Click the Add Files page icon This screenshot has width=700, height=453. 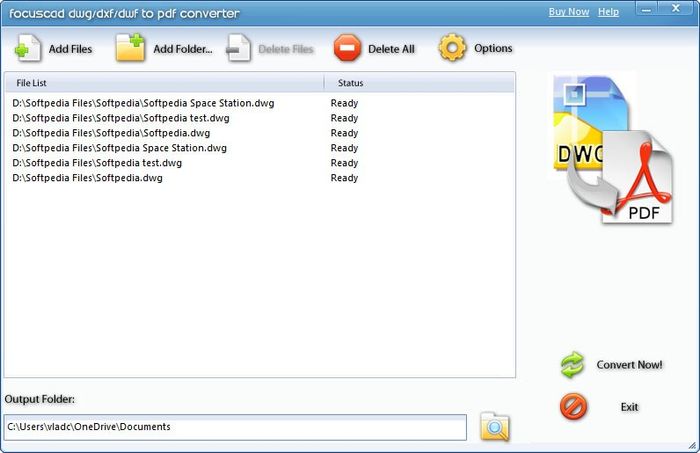(x=28, y=48)
